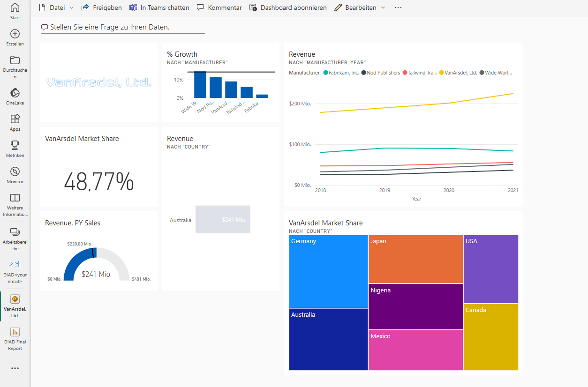Viewport: 588px width, 387px height.
Task: Click the Dashboard abonnieren icon
Action: pyautogui.click(x=253, y=7)
